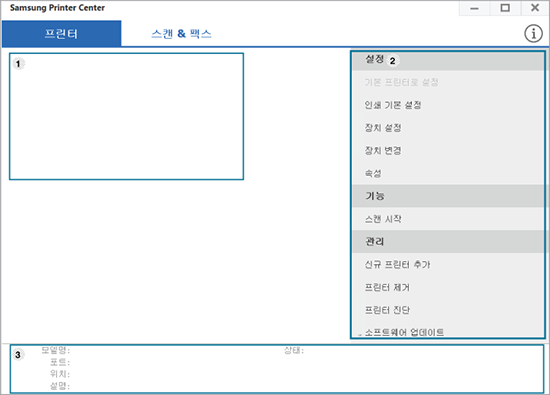
Task: Switch to the 스캔 & 팩스 tab
Action: [181, 34]
